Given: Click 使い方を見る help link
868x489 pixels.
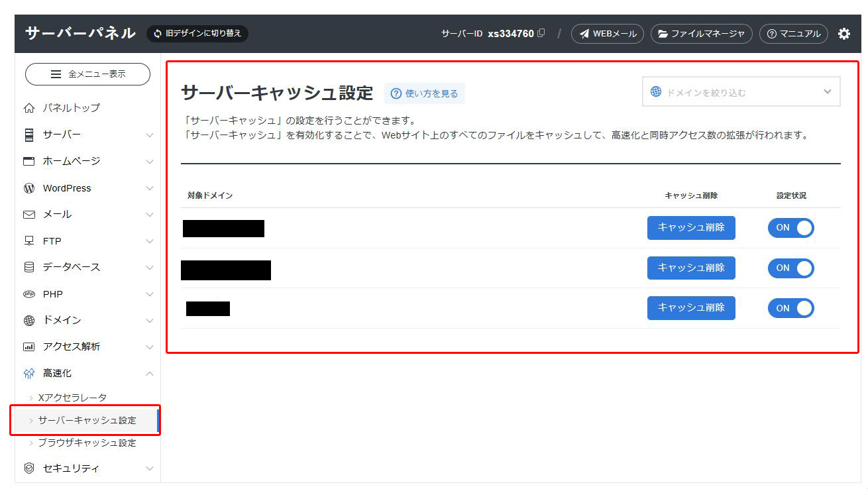Looking at the screenshot, I should [x=425, y=93].
